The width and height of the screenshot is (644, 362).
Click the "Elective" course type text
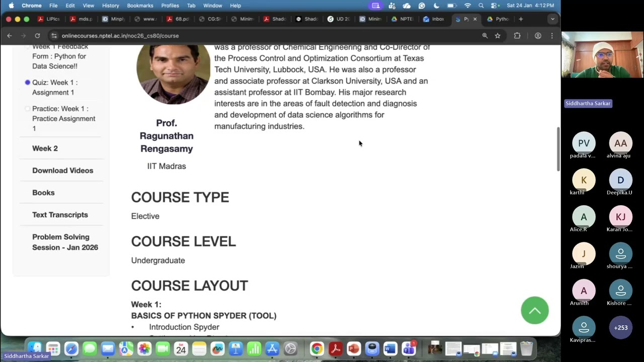145,216
